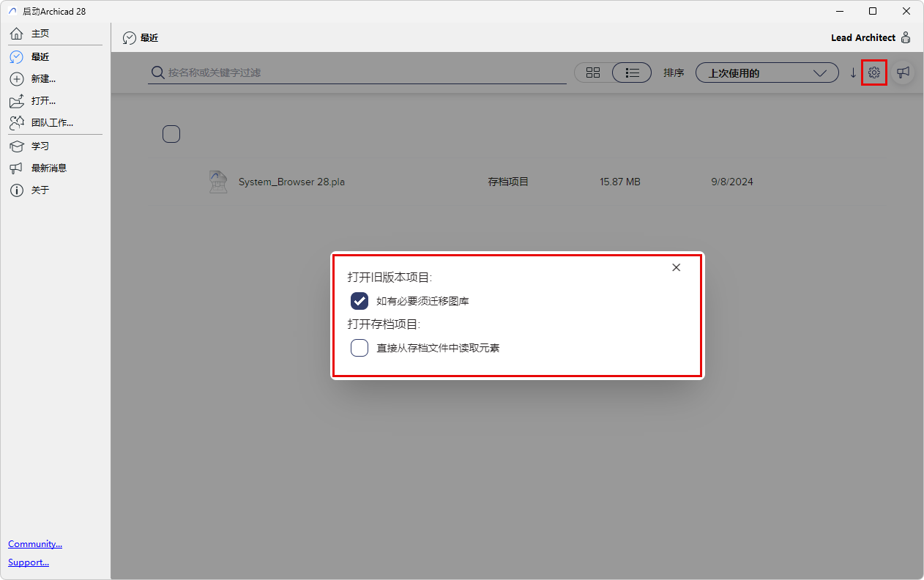Open the 上次使用的 sort dropdown
This screenshot has width=924, height=580.
[767, 72]
